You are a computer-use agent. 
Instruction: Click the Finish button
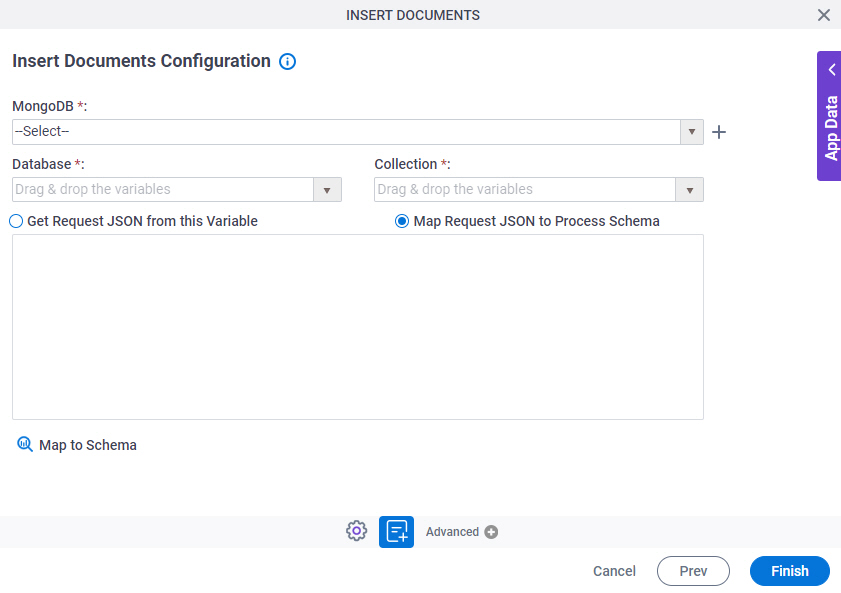(x=790, y=571)
